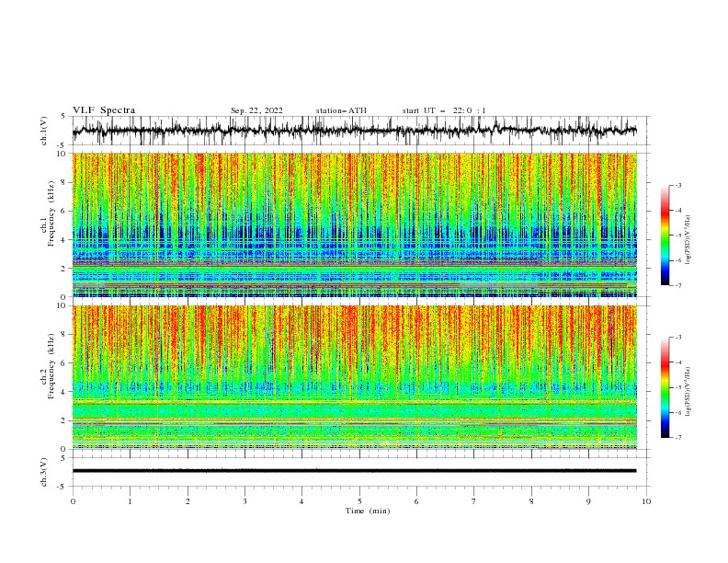Click the "10" frequency tick of ch.1 spectrogram

pos(63,154)
